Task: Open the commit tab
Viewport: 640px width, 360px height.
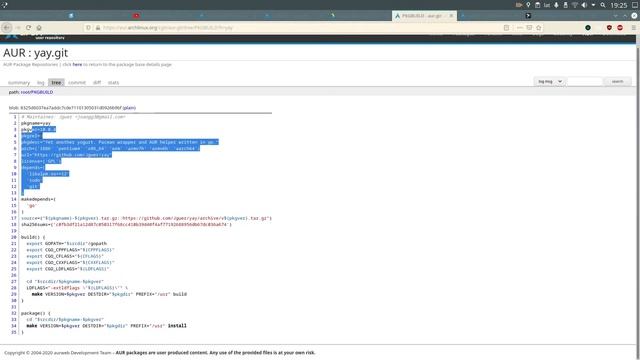Action: point(77,82)
